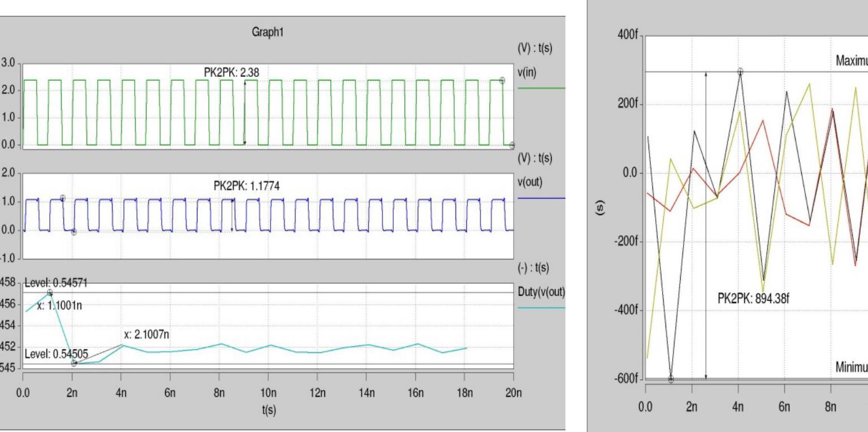Click the Graph1 title

pyautogui.click(x=268, y=32)
